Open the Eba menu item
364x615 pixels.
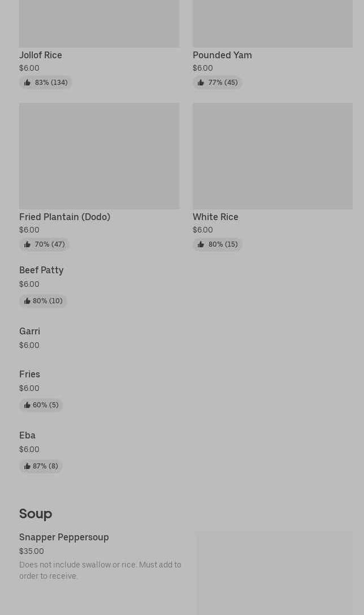tap(27, 436)
